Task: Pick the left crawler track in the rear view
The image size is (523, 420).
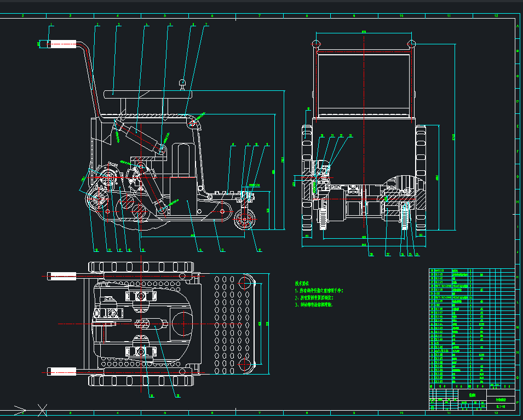Action: (307, 178)
